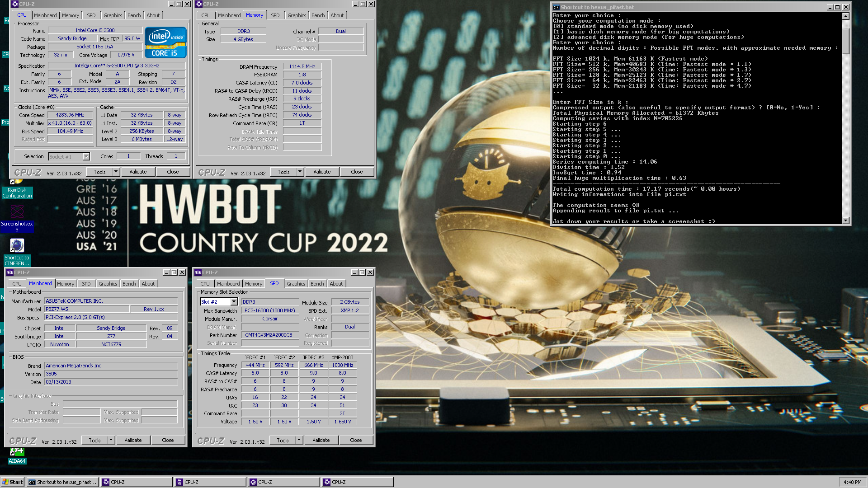Click the part number CMT4GX3M2A2000C8 field
868x488 pixels.
point(270,335)
